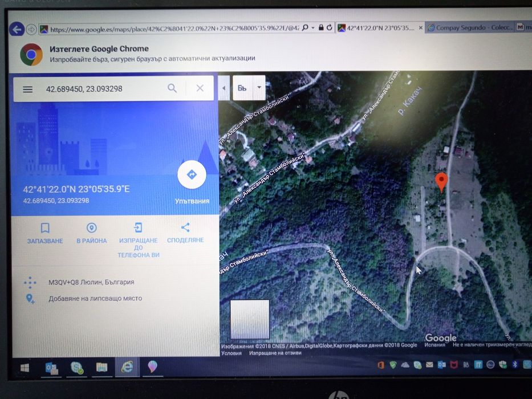
Task: Click the address bar search magnifier icon
Action: 305,28
